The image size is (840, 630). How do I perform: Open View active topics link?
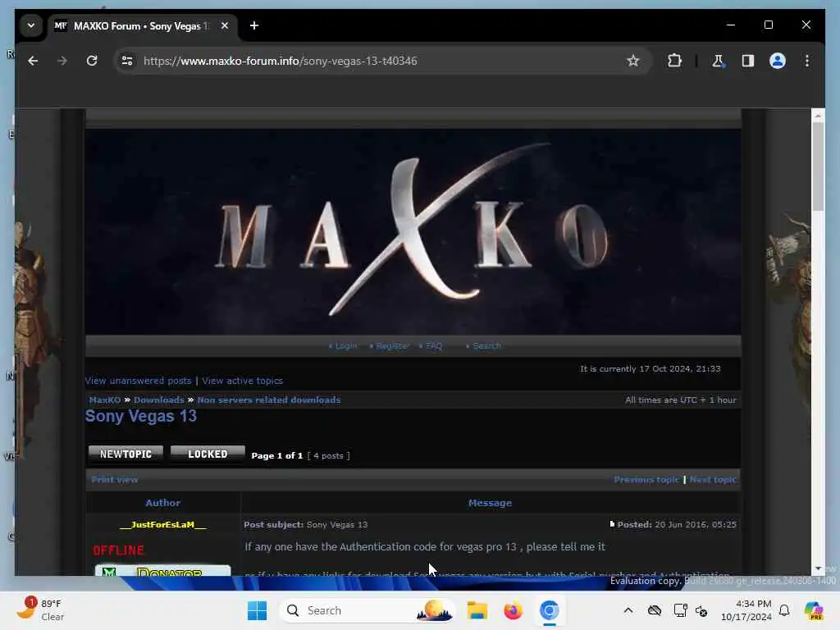pyautogui.click(x=242, y=381)
